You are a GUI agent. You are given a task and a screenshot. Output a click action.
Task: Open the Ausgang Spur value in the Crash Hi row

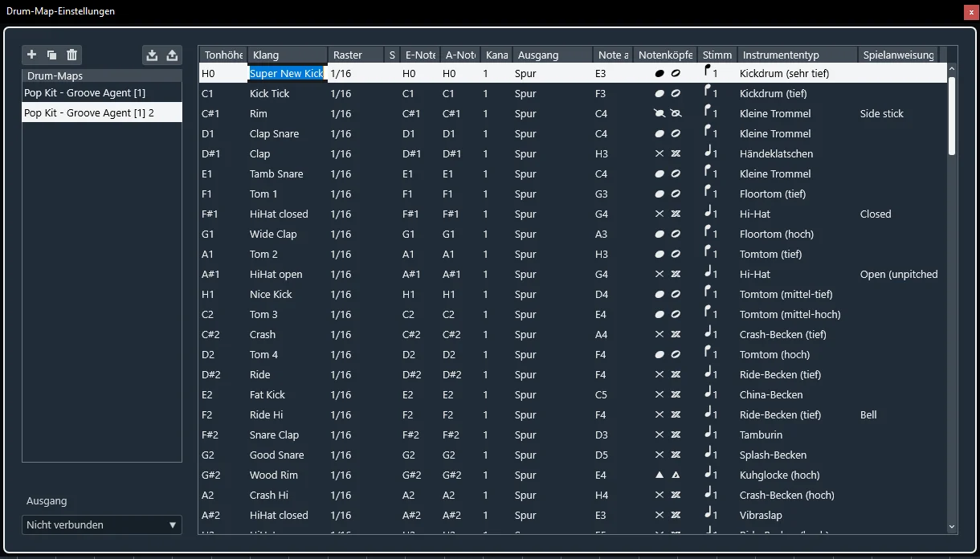coord(525,495)
